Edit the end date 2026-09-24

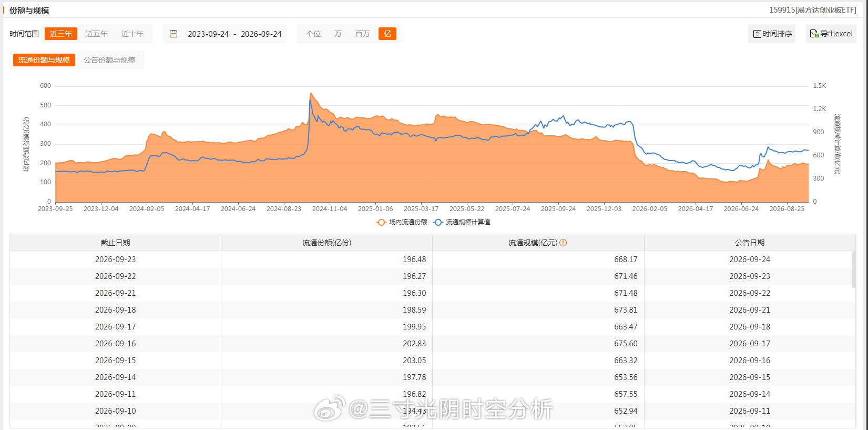point(261,34)
